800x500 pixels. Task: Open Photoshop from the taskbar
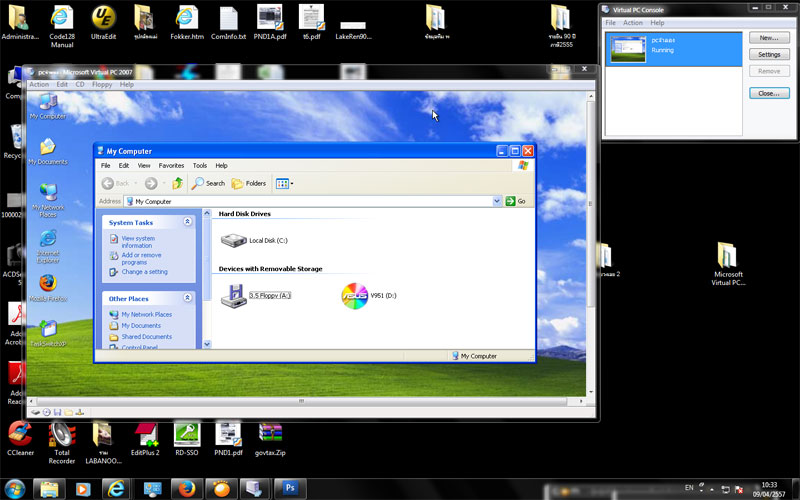pyautogui.click(x=290, y=489)
